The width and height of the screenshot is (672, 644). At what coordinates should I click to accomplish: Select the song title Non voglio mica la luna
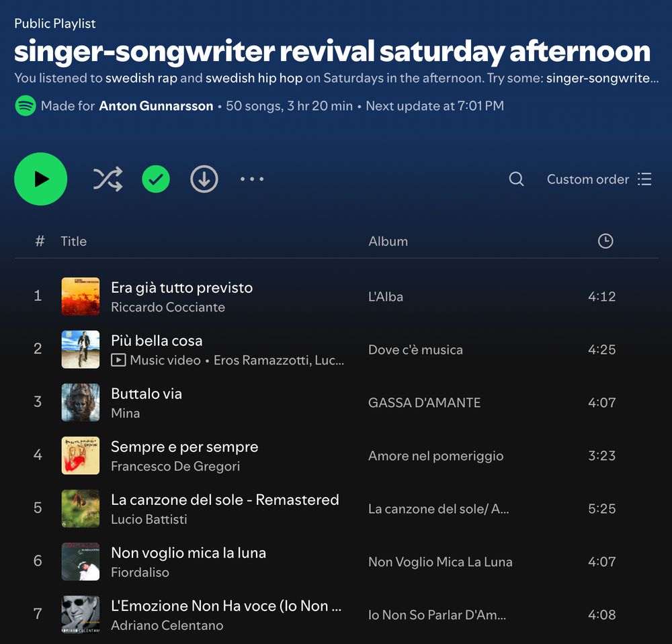pyautogui.click(x=189, y=553)
